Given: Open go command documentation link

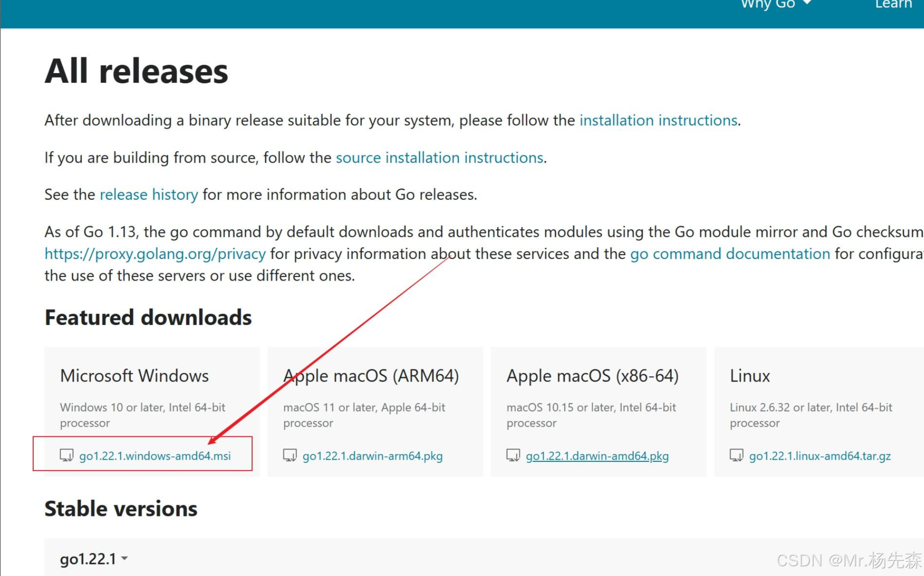Looking at the screenshot, I should coord(730,254).
